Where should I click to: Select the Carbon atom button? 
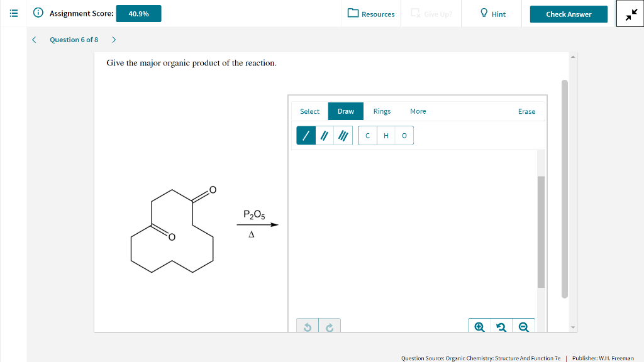pyautogui.click(x=367, y=135)
